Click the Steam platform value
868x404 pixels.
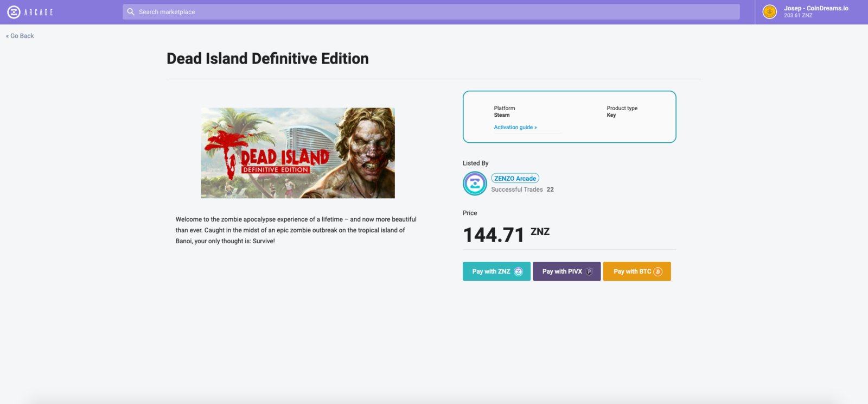(502, 115)
